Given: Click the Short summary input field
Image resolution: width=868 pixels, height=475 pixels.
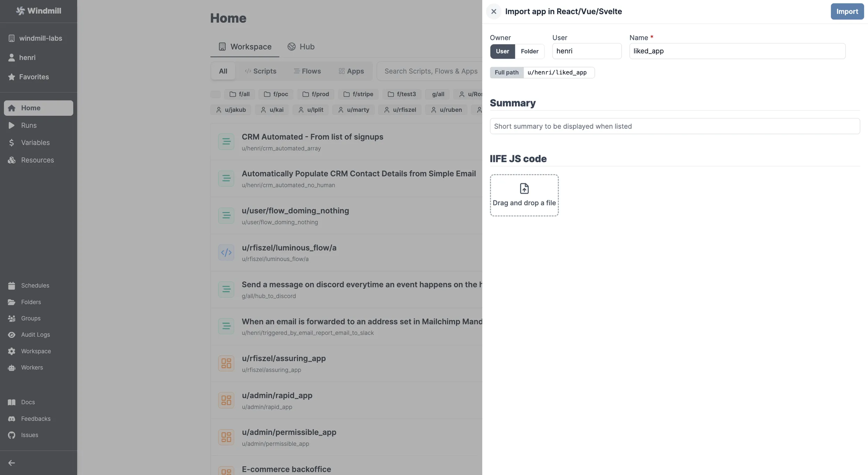Looking at the screenshot, I should [x=674, y=126].
